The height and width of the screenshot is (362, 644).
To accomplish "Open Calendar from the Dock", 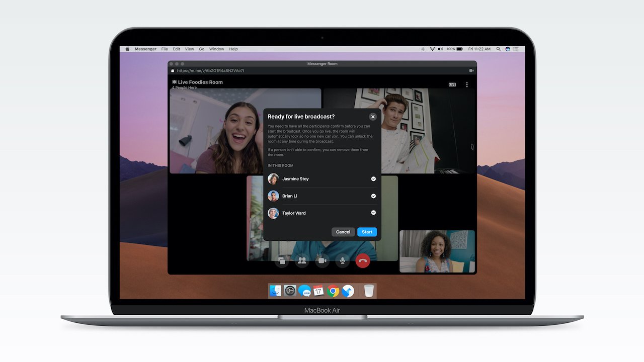I will pyautogui.click(x=318, y=291).
